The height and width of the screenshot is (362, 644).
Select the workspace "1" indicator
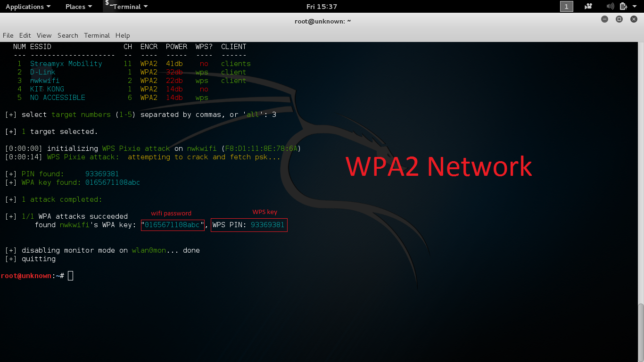click(x=566, y=6)
